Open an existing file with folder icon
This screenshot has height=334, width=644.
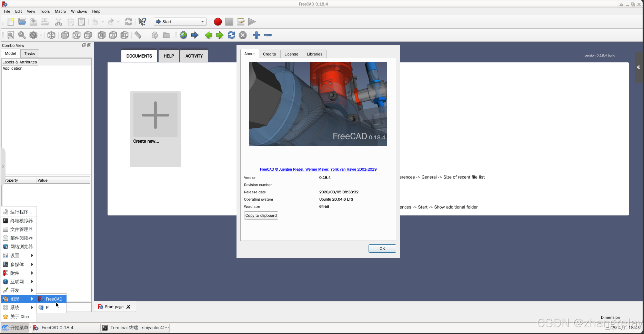(x=22, y=22)
